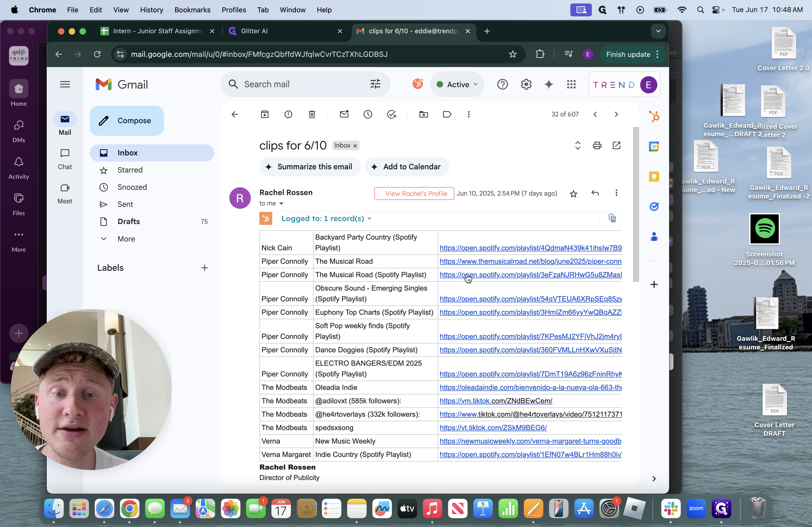Click the Finish update button
Screen dimensions: 812x527
point(632,54)
